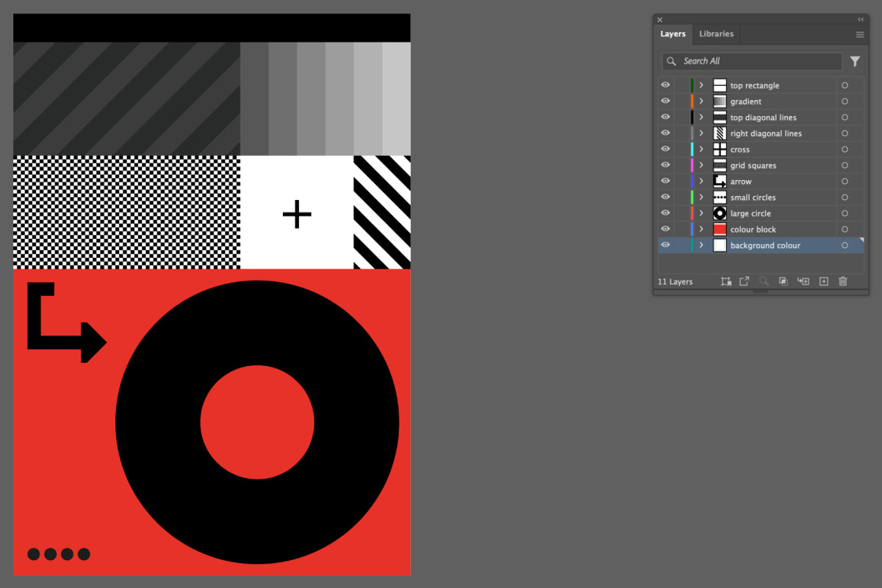Click the target circle for grid squares layer
This screenshot has height=588, width=882.
pos(845,165)
